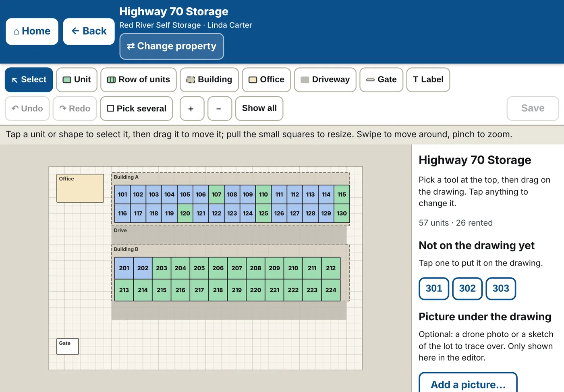Pick the Label text tool

click(428, 80)
